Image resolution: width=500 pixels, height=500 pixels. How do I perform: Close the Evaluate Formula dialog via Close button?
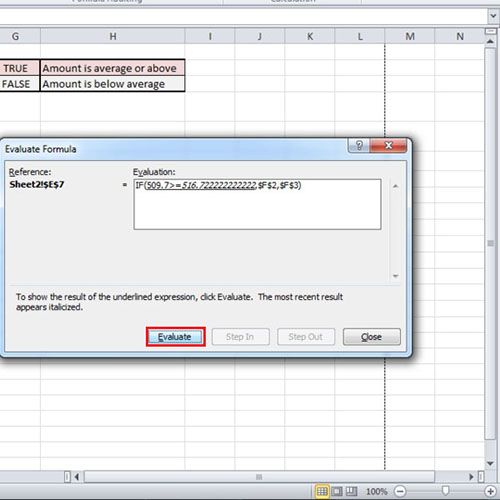click(x=372, y=337)
